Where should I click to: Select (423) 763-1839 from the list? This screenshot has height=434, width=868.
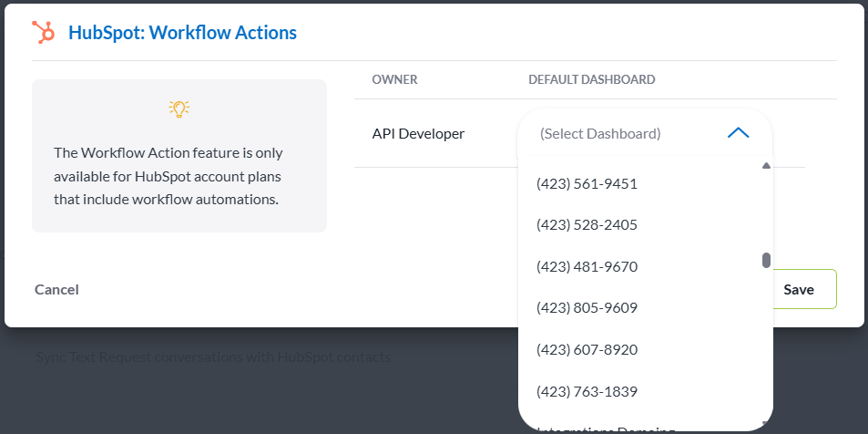(x=587, y=391)
